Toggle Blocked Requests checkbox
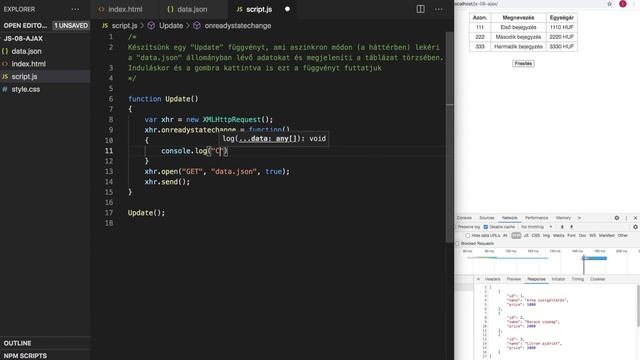The image size is (640, 360). (457, 244)
